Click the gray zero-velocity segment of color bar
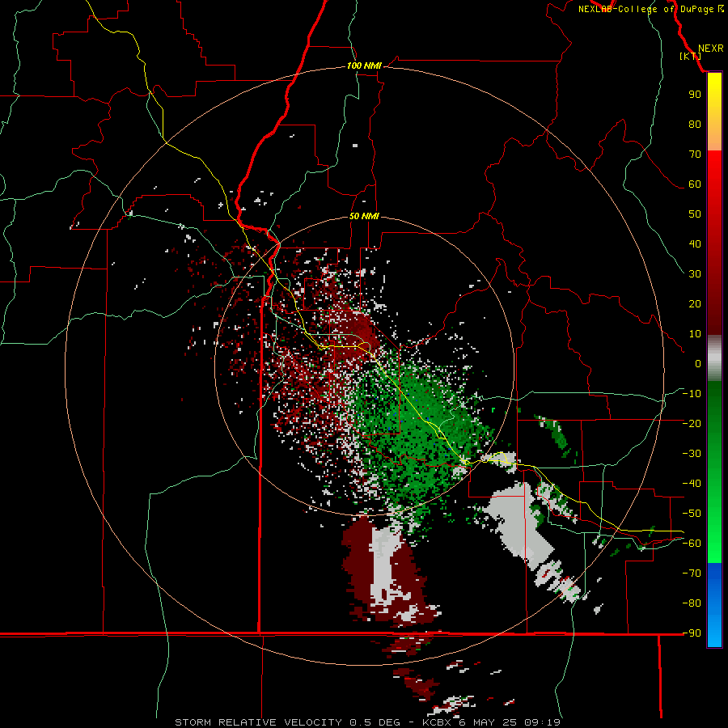728x728 pixels. pos(714,358)
